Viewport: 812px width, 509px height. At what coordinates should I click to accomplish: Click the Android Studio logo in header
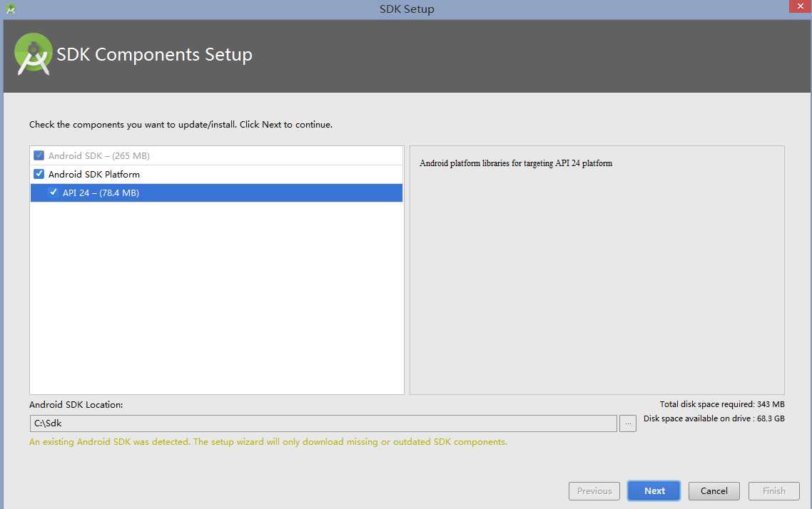point(34,54)
